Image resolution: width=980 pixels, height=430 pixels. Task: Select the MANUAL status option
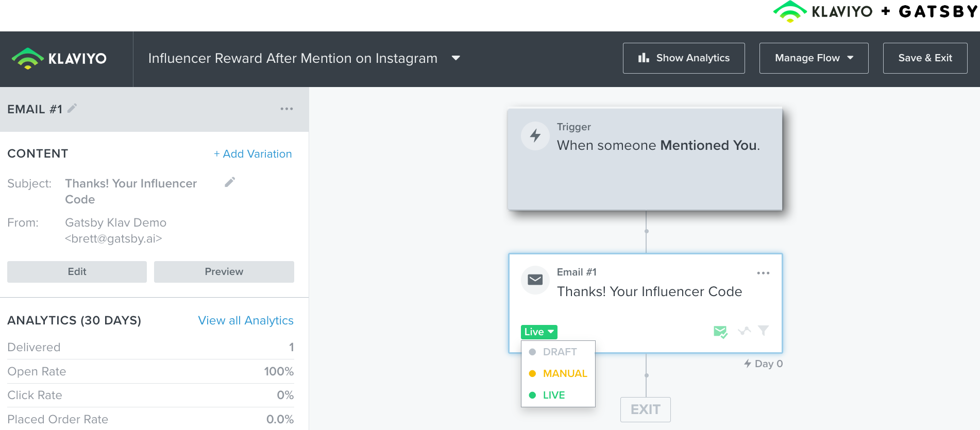pyautogui.click(x=559, y=373)
